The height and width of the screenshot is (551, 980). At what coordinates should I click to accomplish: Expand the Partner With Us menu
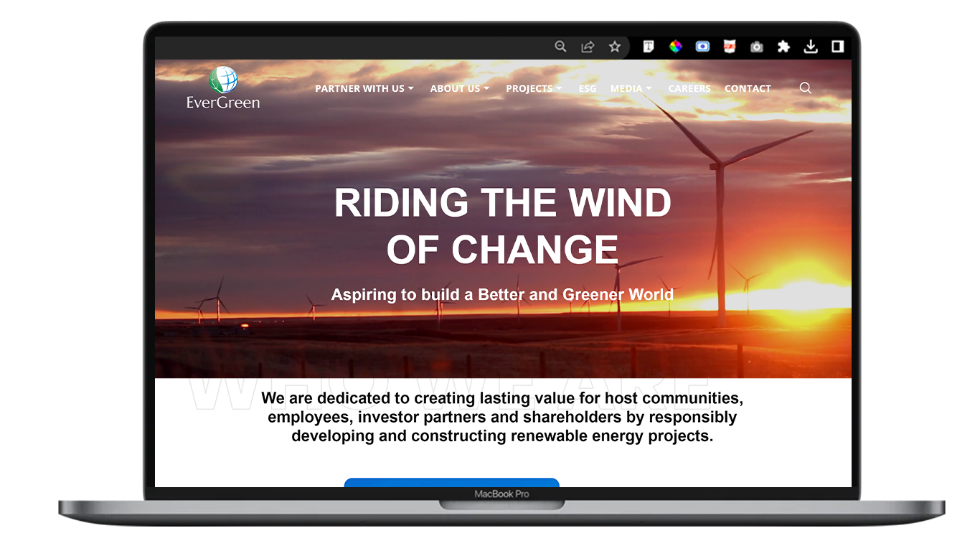[x=364, y=88]
